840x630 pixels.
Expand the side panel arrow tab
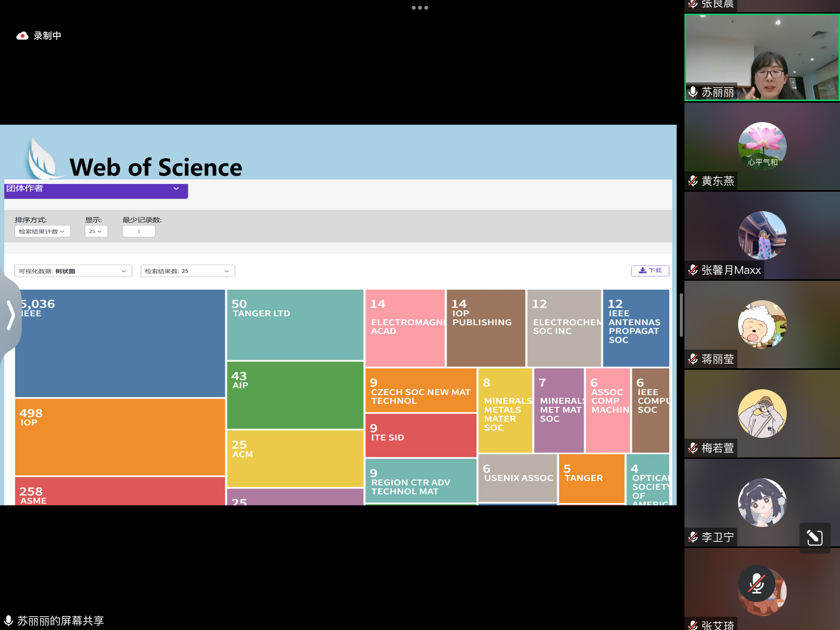pos(10,315)
